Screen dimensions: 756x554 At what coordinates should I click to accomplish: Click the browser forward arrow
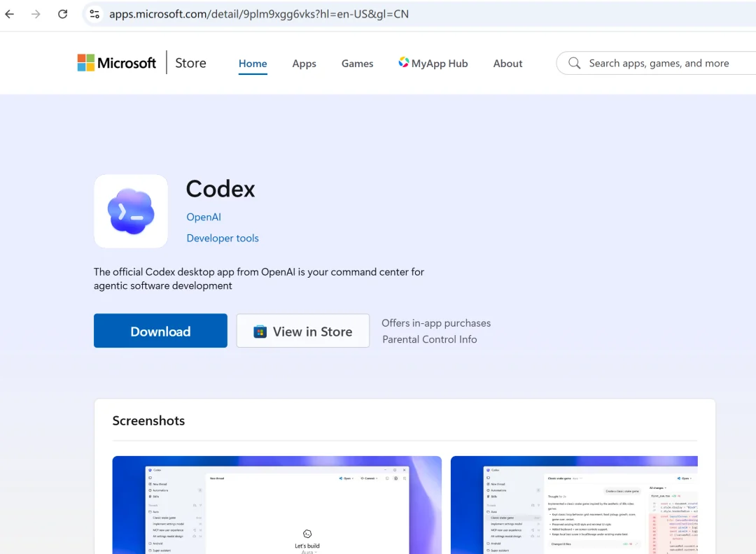[36, 14]
